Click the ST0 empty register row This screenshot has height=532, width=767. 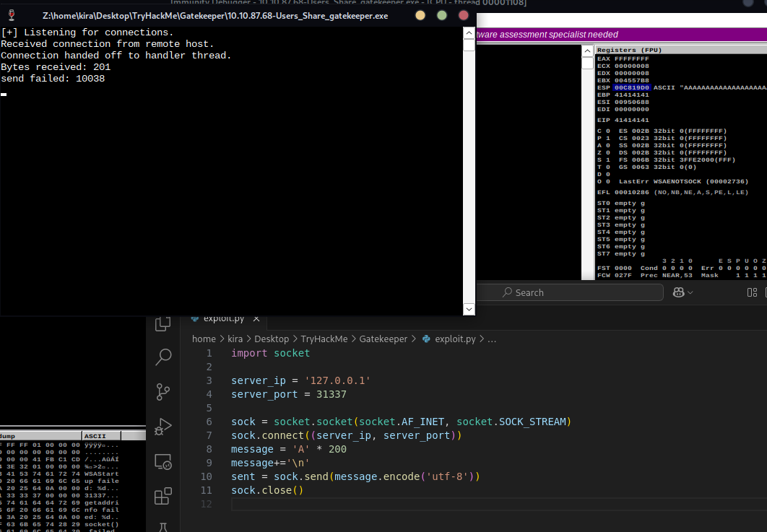[620, 204]
